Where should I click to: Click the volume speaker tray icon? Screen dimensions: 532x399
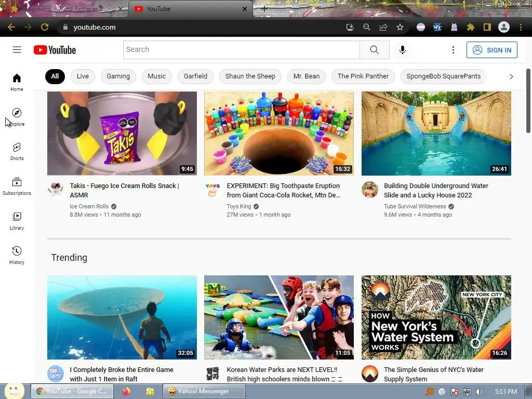(479, 392)
